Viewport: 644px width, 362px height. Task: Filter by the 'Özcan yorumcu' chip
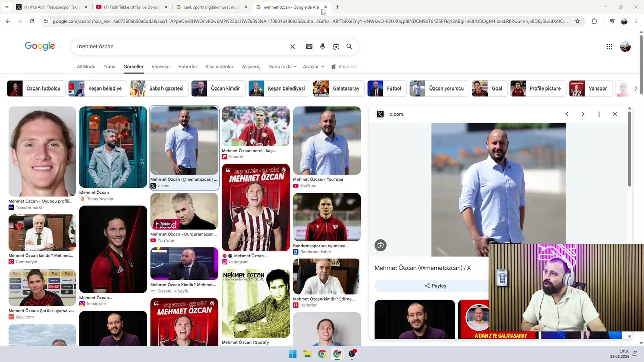coord(439,88)
